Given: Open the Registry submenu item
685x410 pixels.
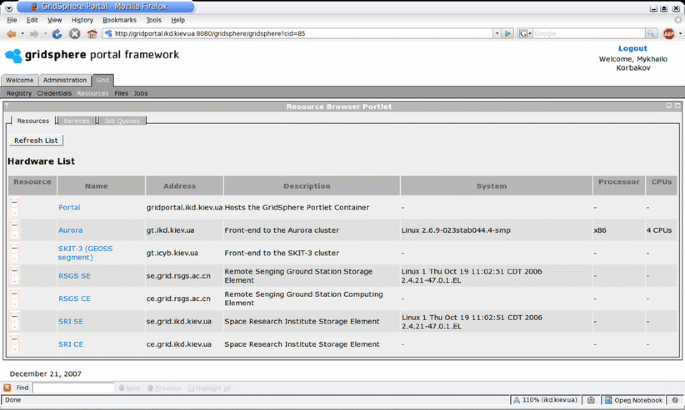Looking at the screenshot, I should (x=19, y=93).
